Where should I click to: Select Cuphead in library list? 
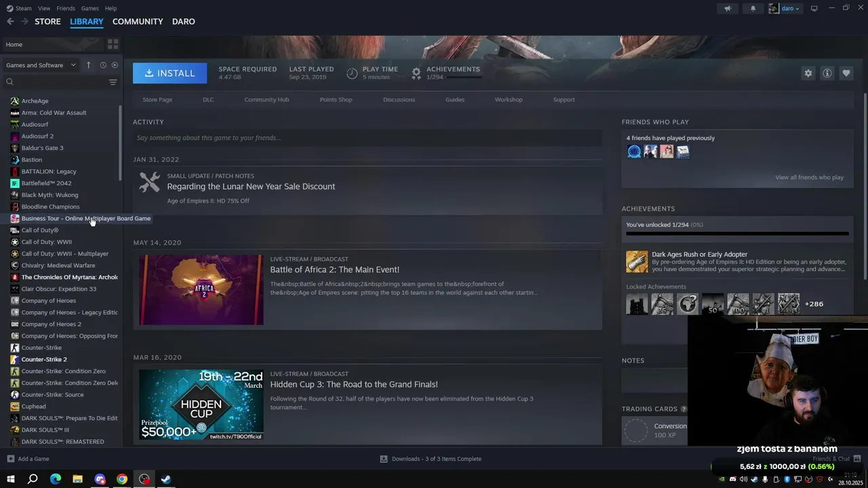34,406
